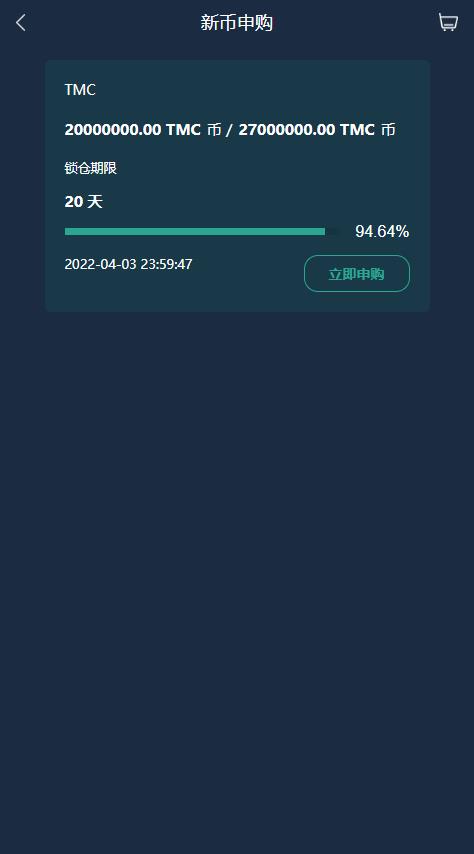Open the TMC subscription card
The height and width of the screenshot is (854, 474).
coord(238,186)
